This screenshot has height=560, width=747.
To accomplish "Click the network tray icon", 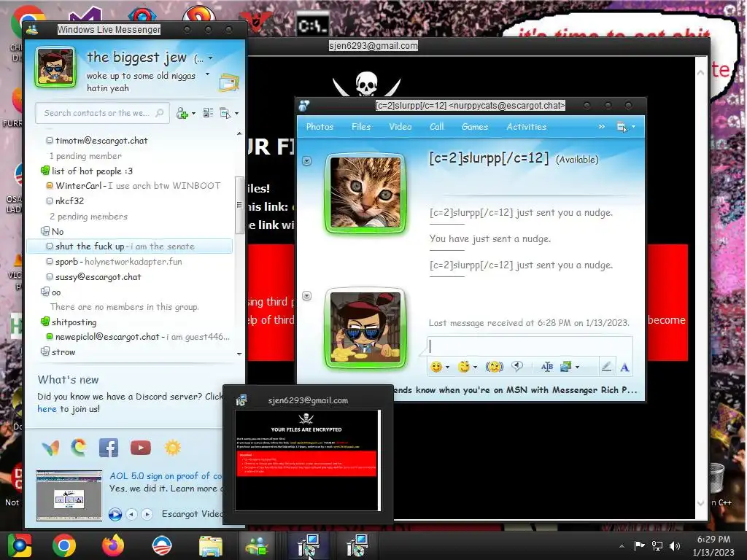I will tap(657, 545).
